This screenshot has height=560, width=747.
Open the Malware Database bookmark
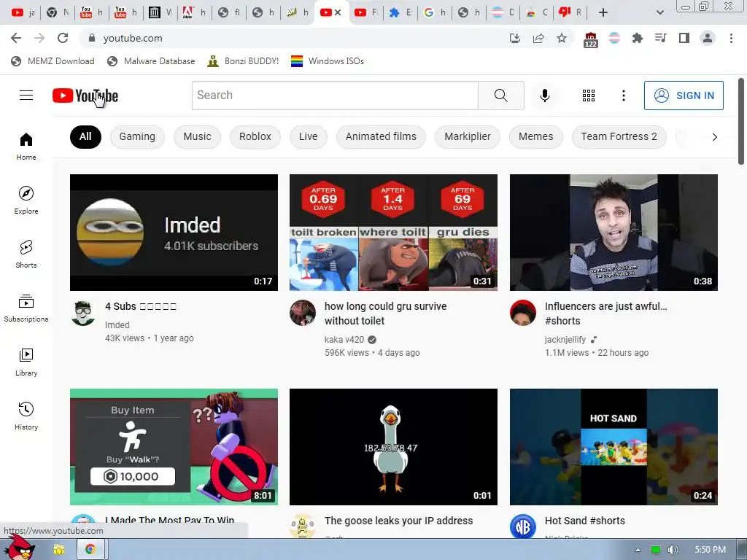pos(151,61)
